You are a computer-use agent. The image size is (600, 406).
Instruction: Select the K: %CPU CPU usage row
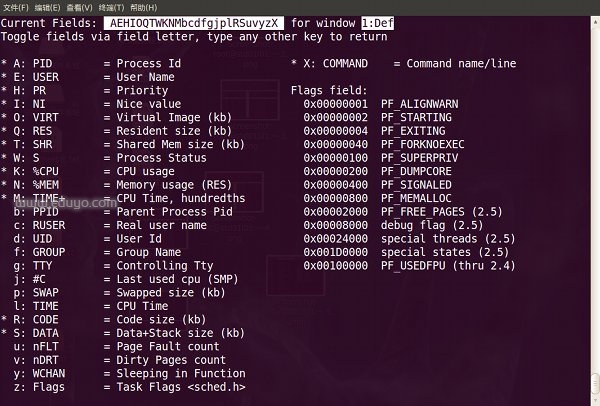click(100, 172)
